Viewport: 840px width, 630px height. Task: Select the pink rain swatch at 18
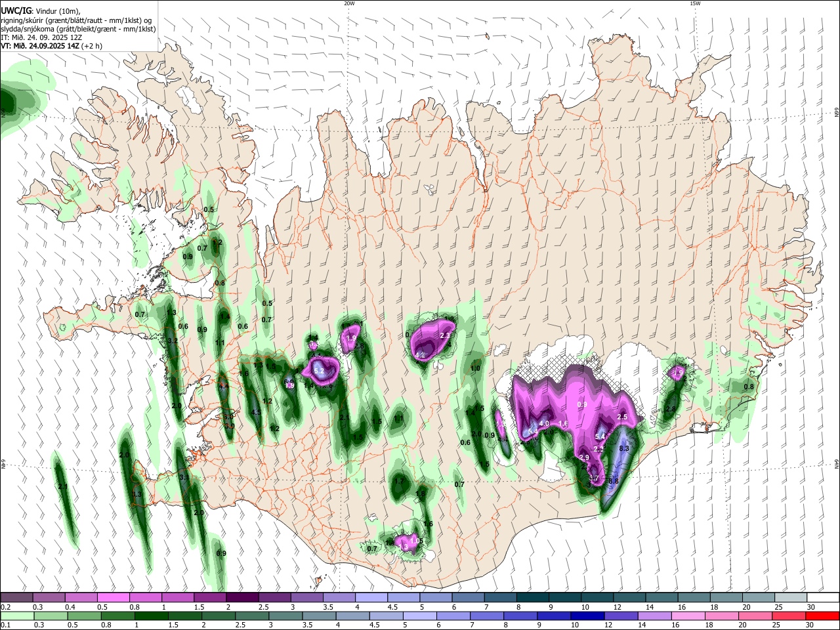point(723,616)
